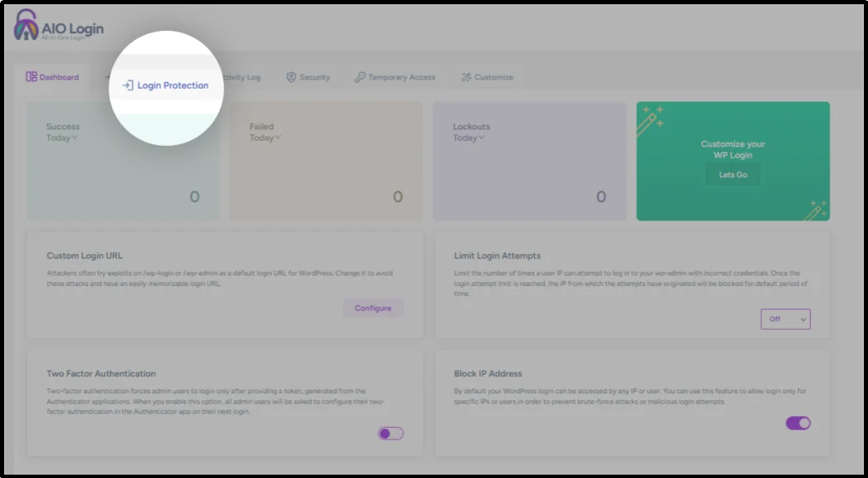Click the Temporary Access key icon

point(360,77)
